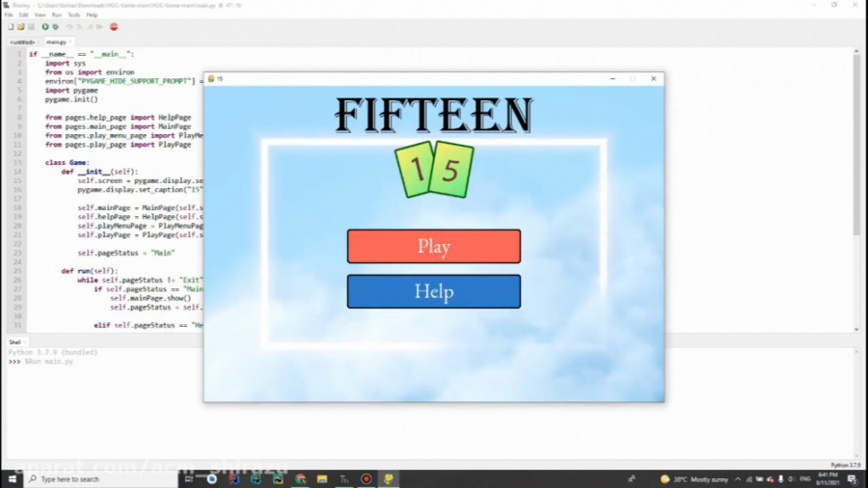
Task: Click the taskbar clock and date
Action: (x=827, y=479)
